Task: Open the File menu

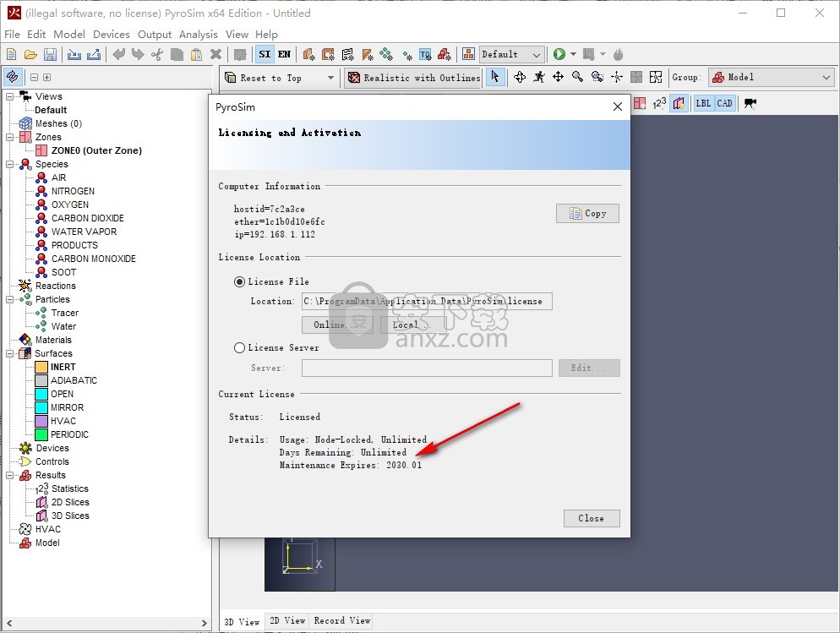Action: pos(12,35)
